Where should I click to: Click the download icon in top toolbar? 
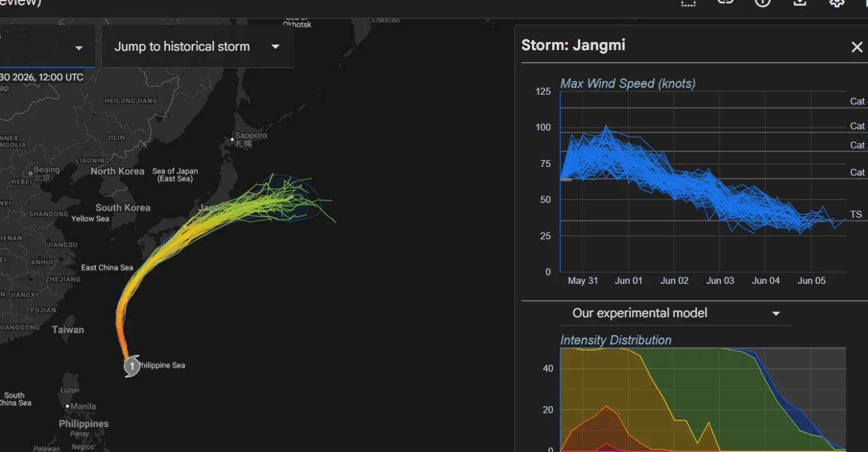(800, 3)
